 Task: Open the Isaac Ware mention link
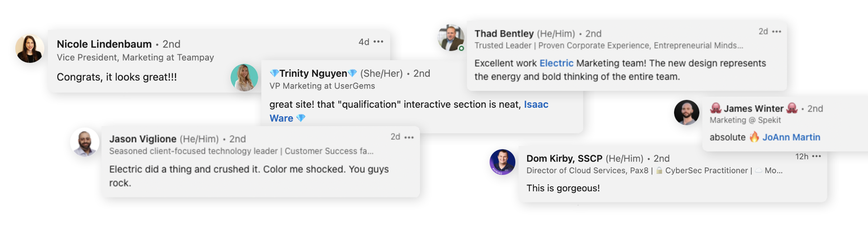point(409,111)
